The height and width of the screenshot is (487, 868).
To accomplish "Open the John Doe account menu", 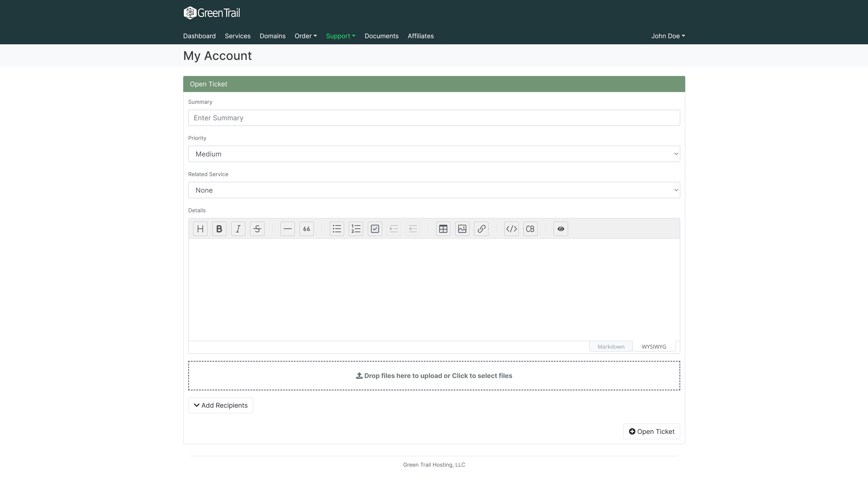I will (x=668, y=36).
